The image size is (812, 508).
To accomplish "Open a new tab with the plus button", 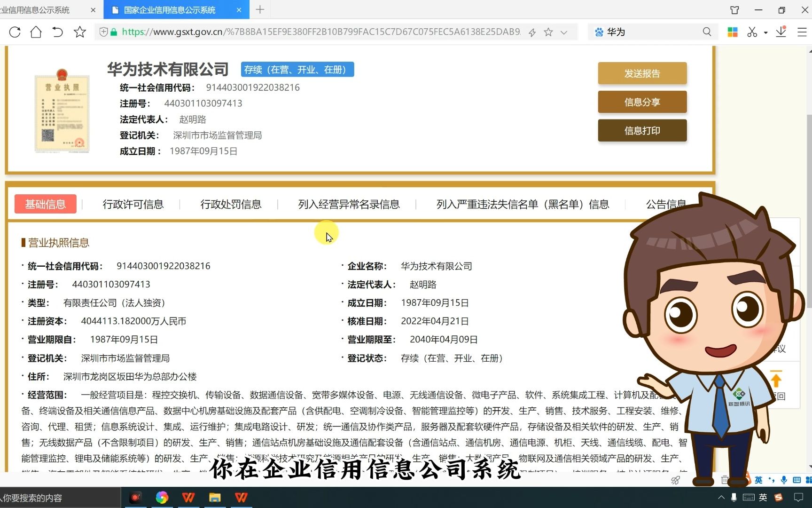I will 260,9.
